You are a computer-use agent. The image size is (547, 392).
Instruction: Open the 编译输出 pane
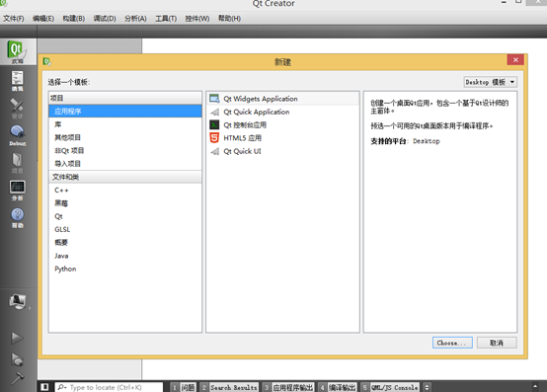coord(338,387)
